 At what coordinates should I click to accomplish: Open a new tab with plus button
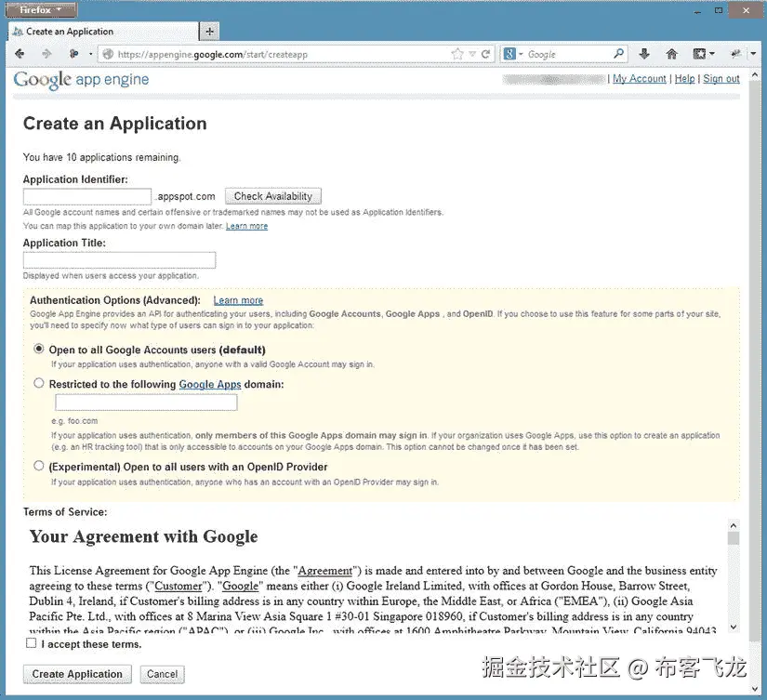209,32
